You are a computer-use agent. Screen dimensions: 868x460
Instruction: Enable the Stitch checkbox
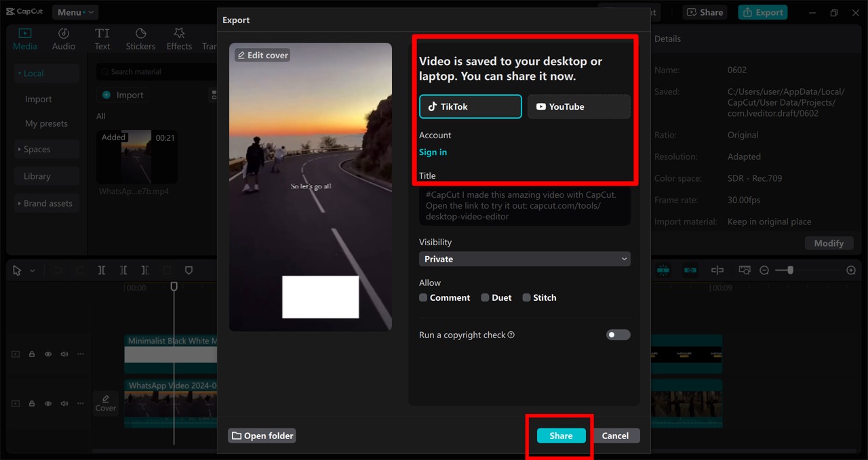point(526,297)
